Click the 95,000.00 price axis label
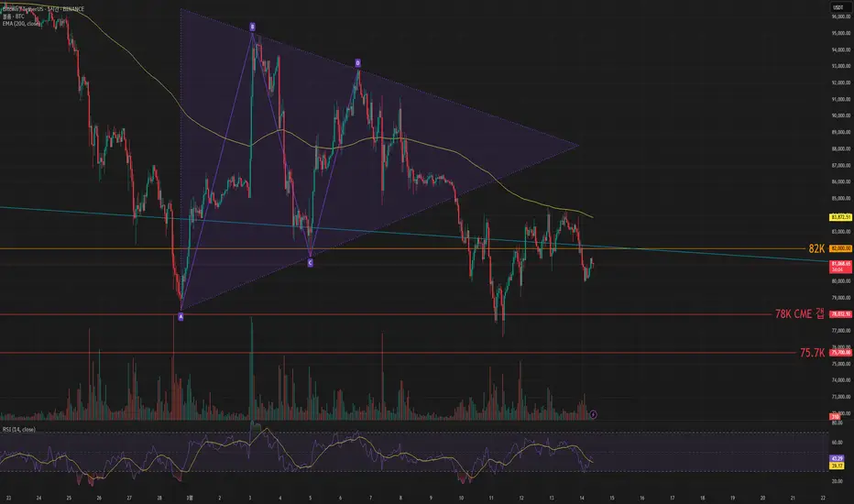 [841, 33]
